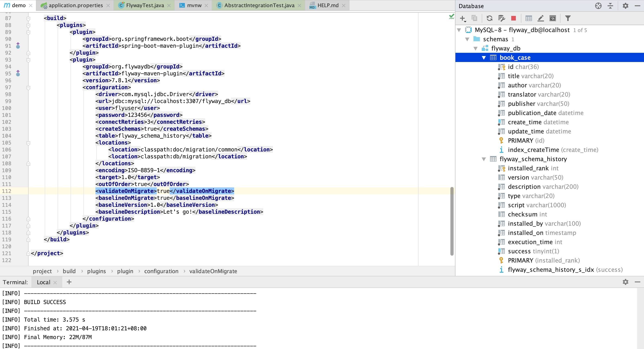This screenshot has height=349, width=644.
Task: Fold the build tag at line 87
Action: tap(28, 18)
